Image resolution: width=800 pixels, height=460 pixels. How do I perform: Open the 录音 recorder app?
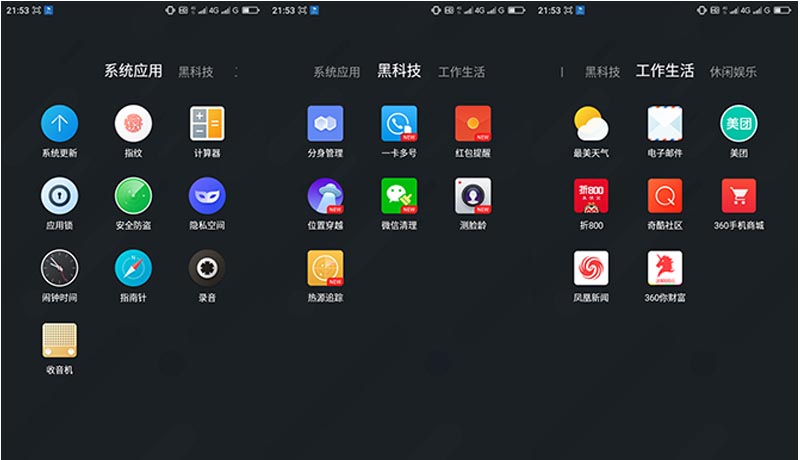point(207,268)
